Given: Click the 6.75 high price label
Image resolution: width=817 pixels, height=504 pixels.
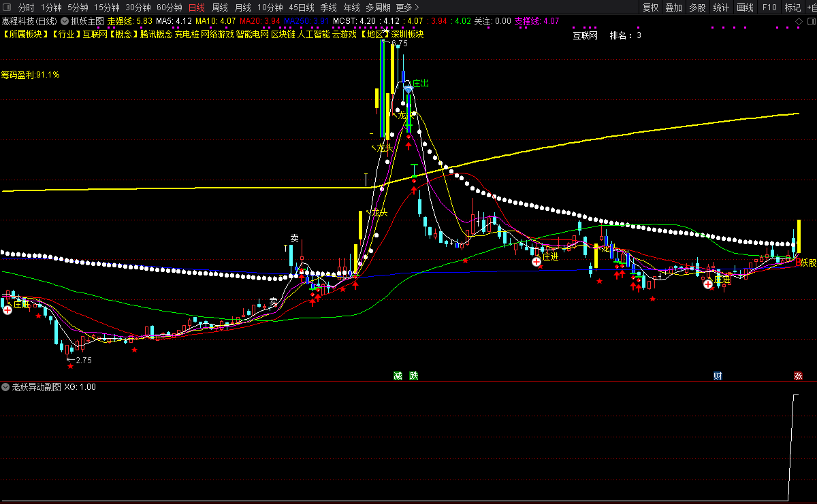Looking at the screenshot, I should coord(400,43).
